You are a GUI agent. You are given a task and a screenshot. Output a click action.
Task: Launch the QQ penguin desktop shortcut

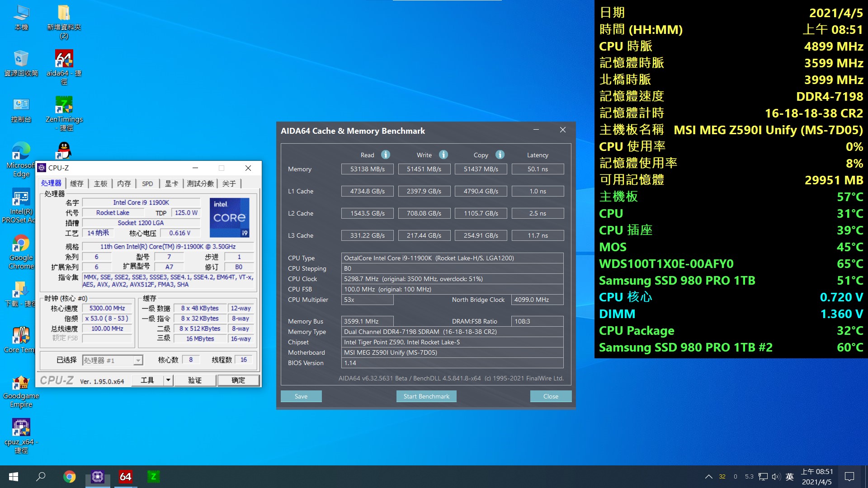64,150
